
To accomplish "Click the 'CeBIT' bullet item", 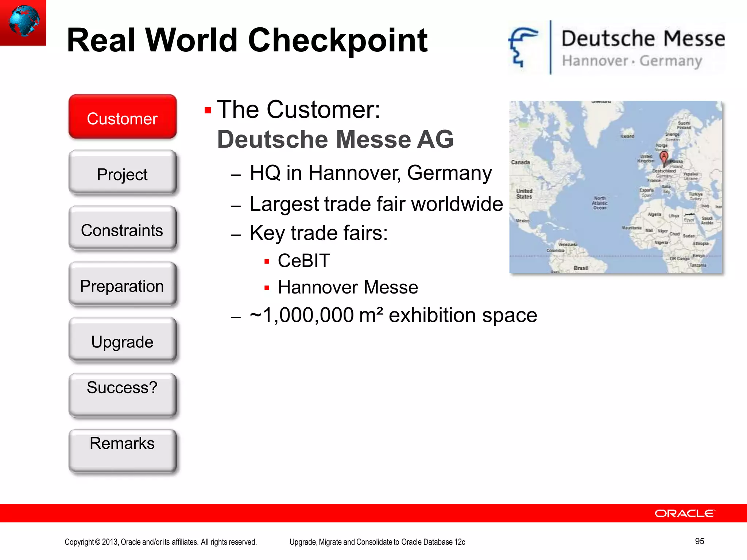I will click(304, 261).
